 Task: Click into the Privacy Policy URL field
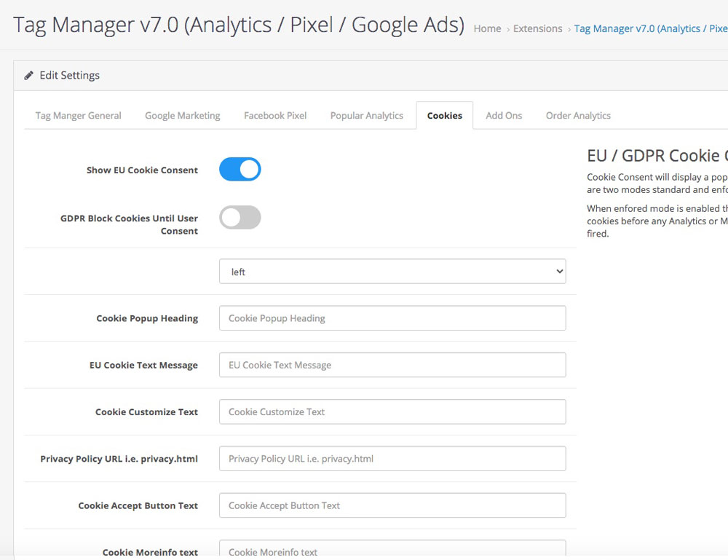[392, 459]
